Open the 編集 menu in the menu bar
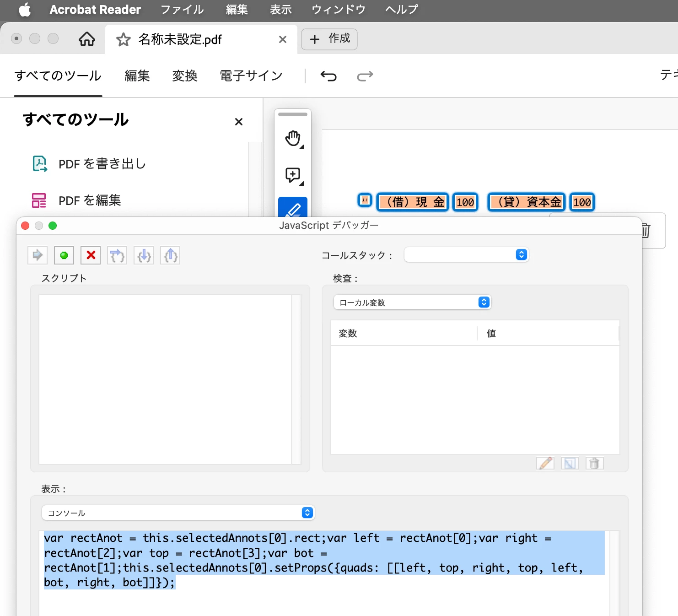678x616 pixels. click(x=237, y=10)
